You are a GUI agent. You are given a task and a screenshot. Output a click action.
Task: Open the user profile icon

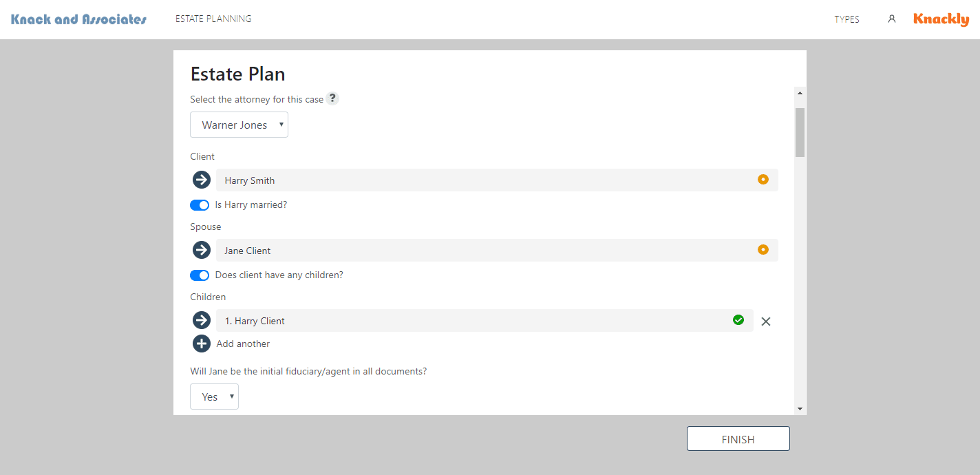tap(892, 19)
